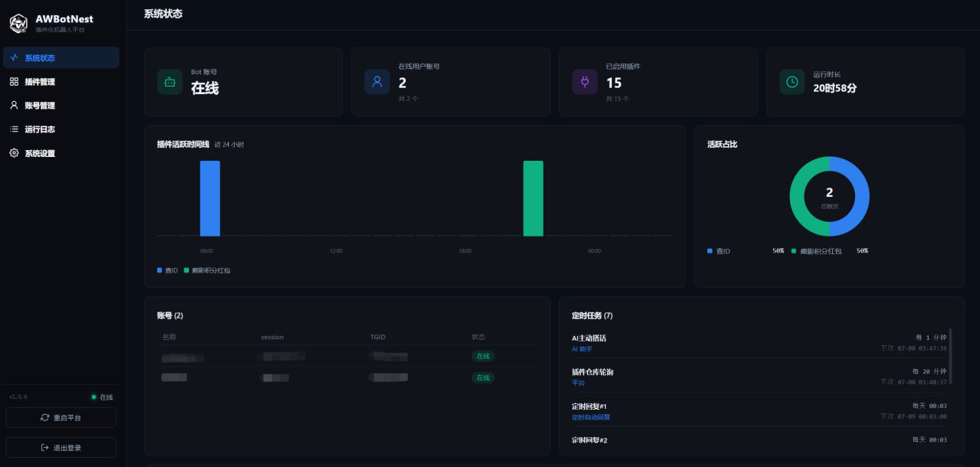Click the 定时回复#2 task title
The height and width of the screenshot is (467, 980).
[x=590, y=440]
